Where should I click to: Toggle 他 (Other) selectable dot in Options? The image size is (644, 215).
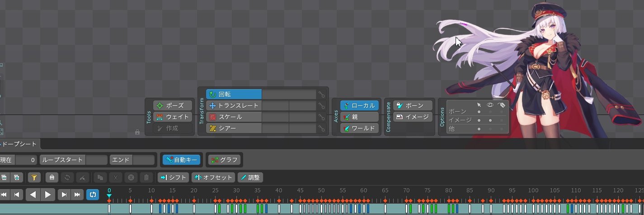pos(479,129)
